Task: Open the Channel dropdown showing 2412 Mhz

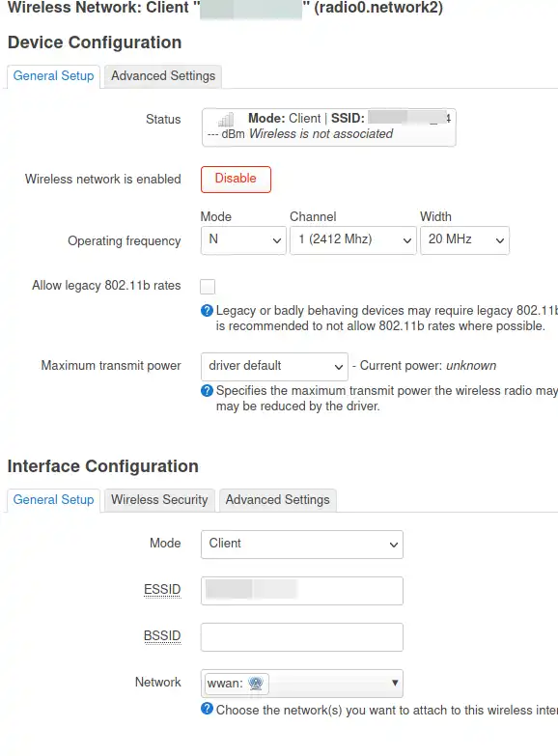Action: pyautogui.click(x=353, y=240)
